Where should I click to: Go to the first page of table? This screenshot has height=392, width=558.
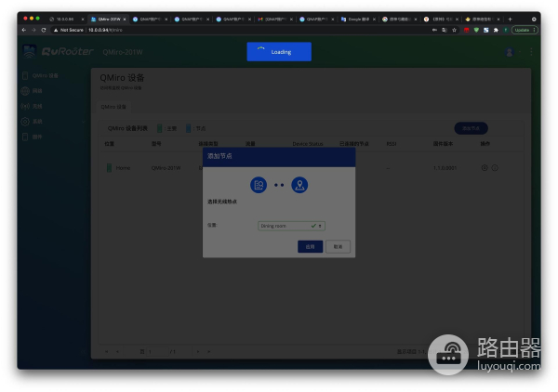[x=106, y=351]
